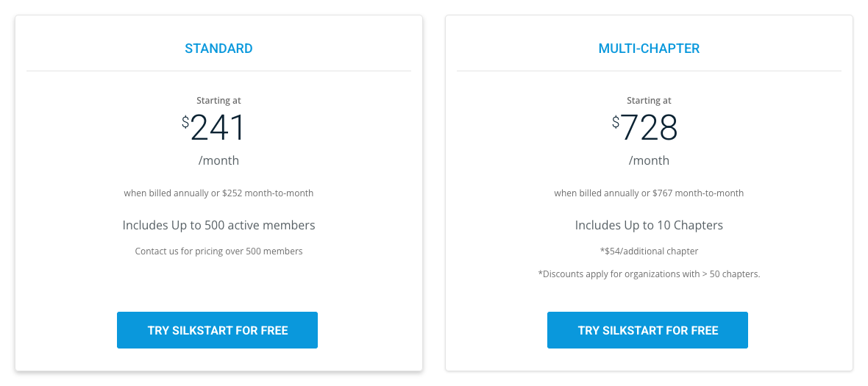
Task: Click '/month' under the 241 price
Action: click(x=218, y=160)
